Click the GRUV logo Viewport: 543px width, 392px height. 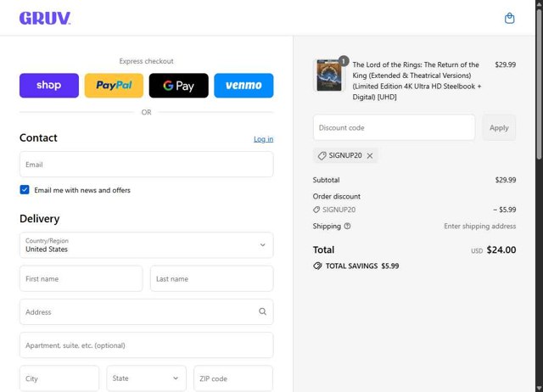tap(45, 19)
